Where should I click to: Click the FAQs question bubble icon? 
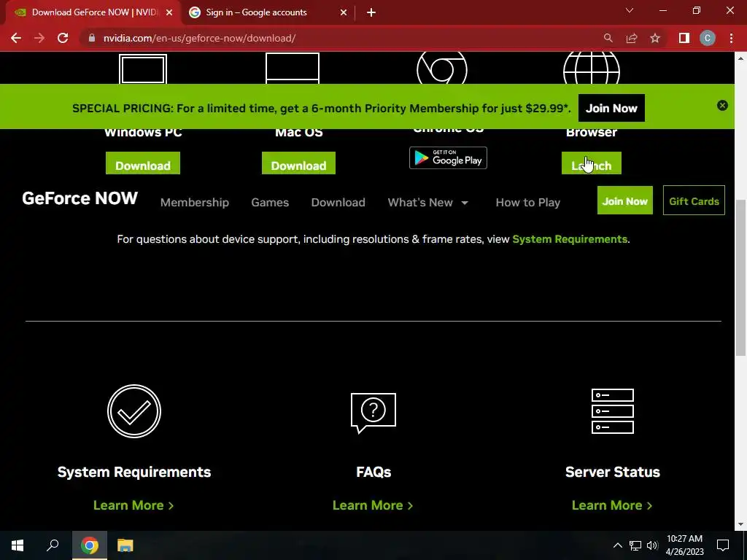tap(373, 413)
